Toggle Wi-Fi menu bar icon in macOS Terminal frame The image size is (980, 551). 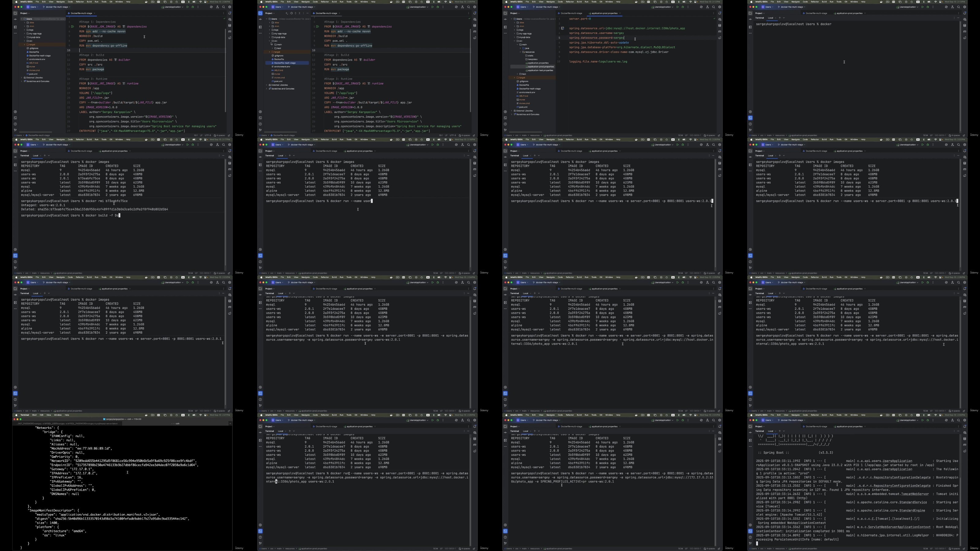[x=201, y=415]
